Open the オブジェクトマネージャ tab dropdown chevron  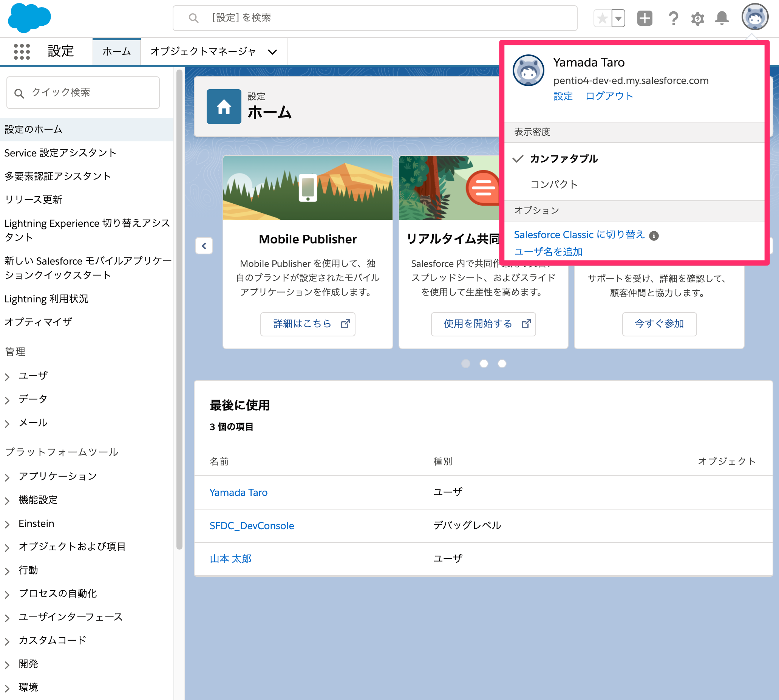pyautogui.click(x=272, y=52)
